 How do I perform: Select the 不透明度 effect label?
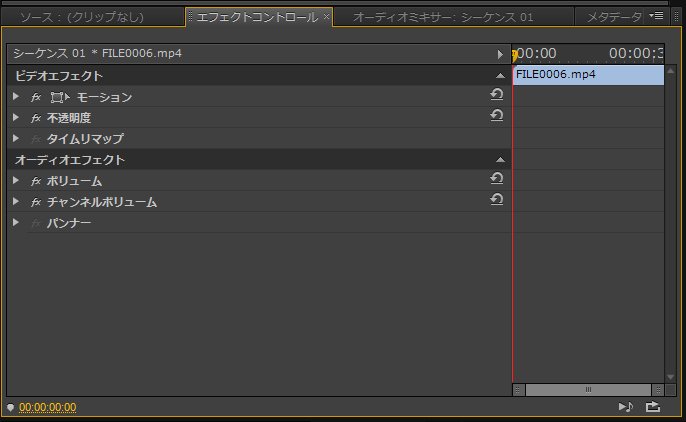[69, 118]
